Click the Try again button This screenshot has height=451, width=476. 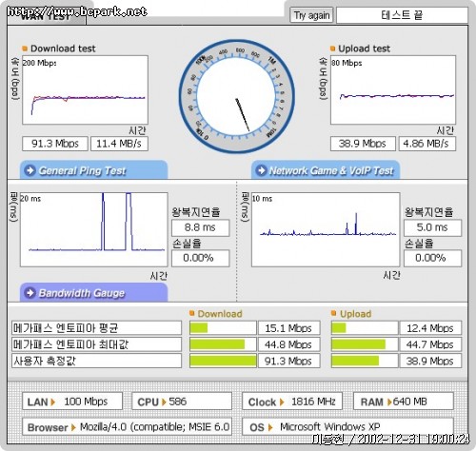311,15
